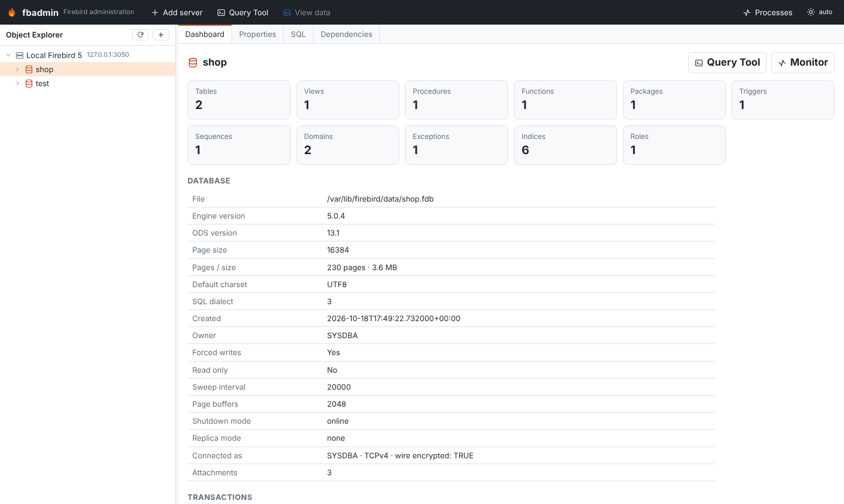Open the Properties tab
The image size is (844, 504).
click(x=257, y=34)
